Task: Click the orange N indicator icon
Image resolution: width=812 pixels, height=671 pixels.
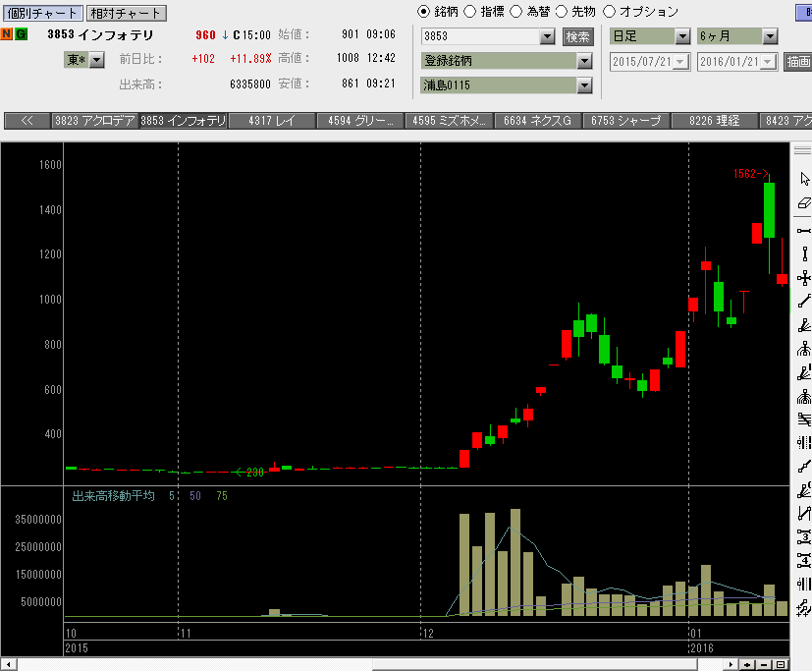Action: pyautogui.click(x=7, y=34)
